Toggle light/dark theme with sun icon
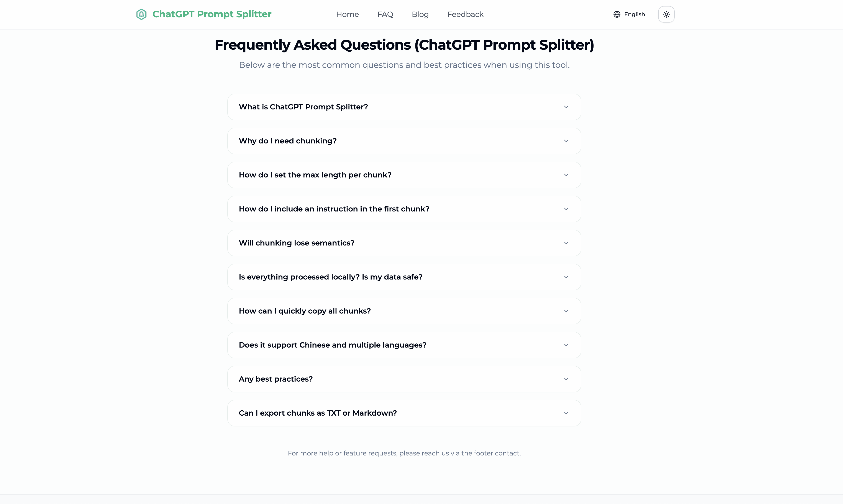 pos(666,14)
